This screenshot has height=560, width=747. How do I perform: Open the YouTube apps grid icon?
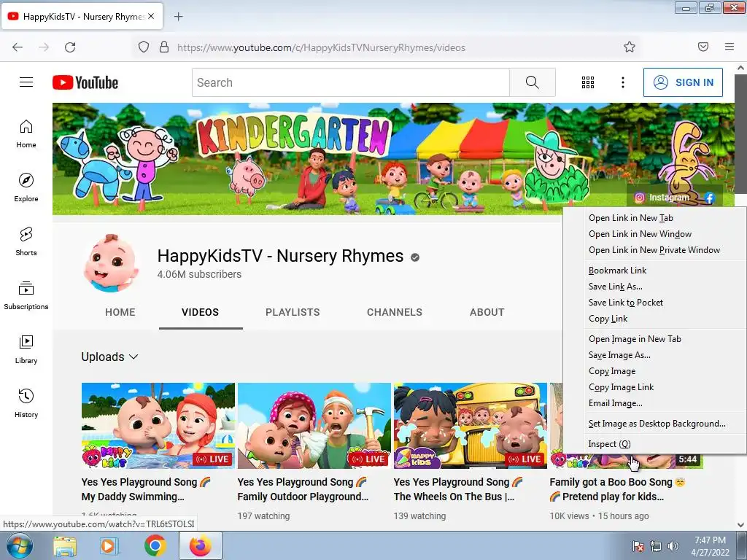click(x=588, y=82)
